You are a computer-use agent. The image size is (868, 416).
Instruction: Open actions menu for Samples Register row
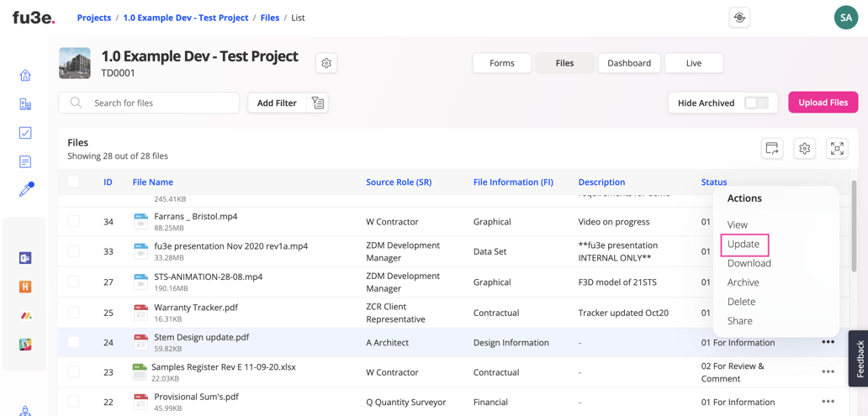(x=828, y=371)
